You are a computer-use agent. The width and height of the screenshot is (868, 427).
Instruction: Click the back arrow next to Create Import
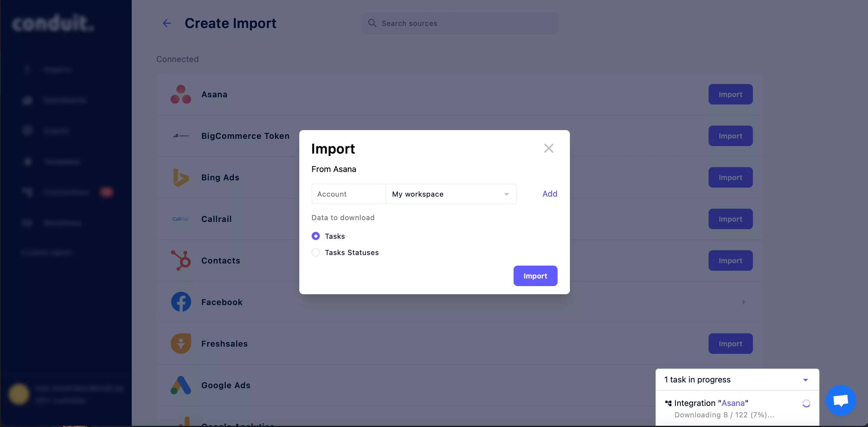167,23
